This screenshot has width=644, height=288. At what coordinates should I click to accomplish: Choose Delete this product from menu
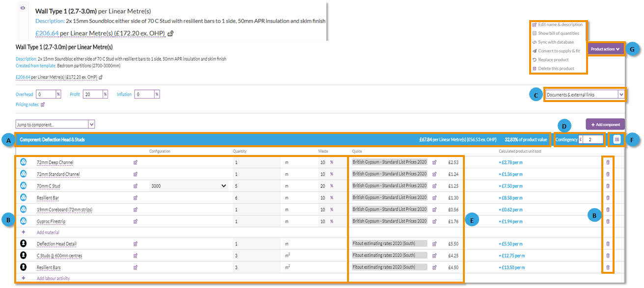point(556,69)
